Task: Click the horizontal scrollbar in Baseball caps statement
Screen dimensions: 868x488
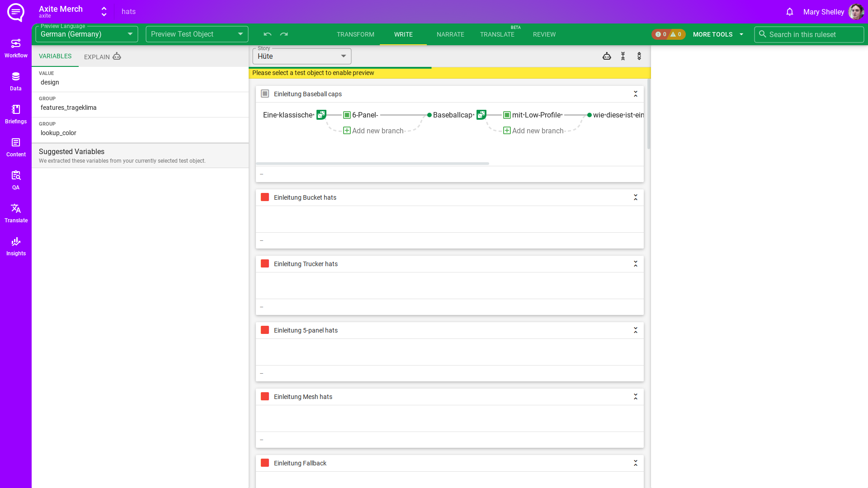Action: tap(373, 164)
